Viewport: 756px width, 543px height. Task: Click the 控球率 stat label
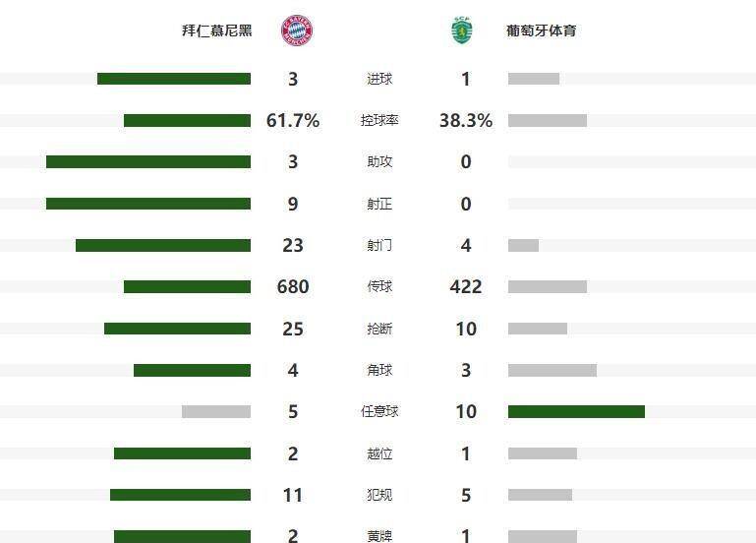coord(378,121)
